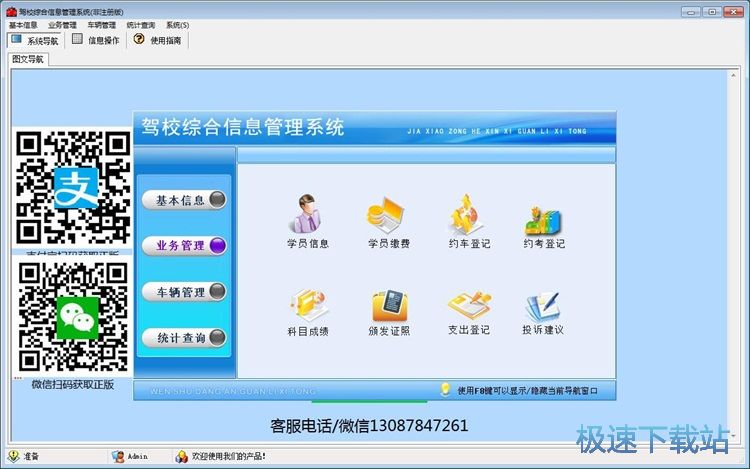
Task: Select the 车辆管理 navigation button
Action: [x=184, y=291]
